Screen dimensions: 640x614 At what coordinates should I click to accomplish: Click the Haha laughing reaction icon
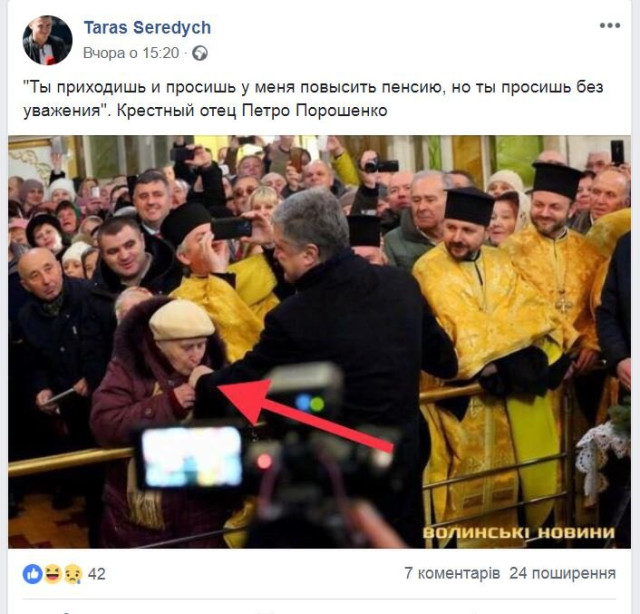click(x=53, y=574)
